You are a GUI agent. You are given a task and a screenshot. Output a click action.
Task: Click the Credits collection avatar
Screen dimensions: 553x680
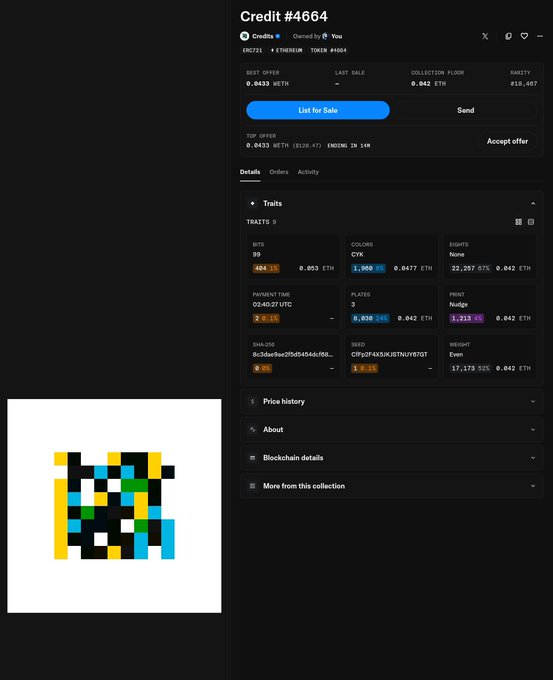(245, 36)
